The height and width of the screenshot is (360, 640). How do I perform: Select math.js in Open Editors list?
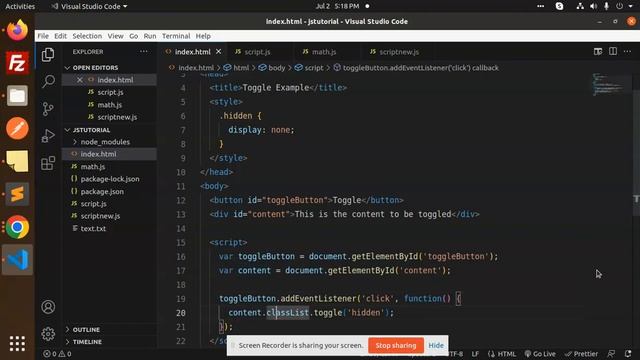pyautogui.click(x=109, y=105)
